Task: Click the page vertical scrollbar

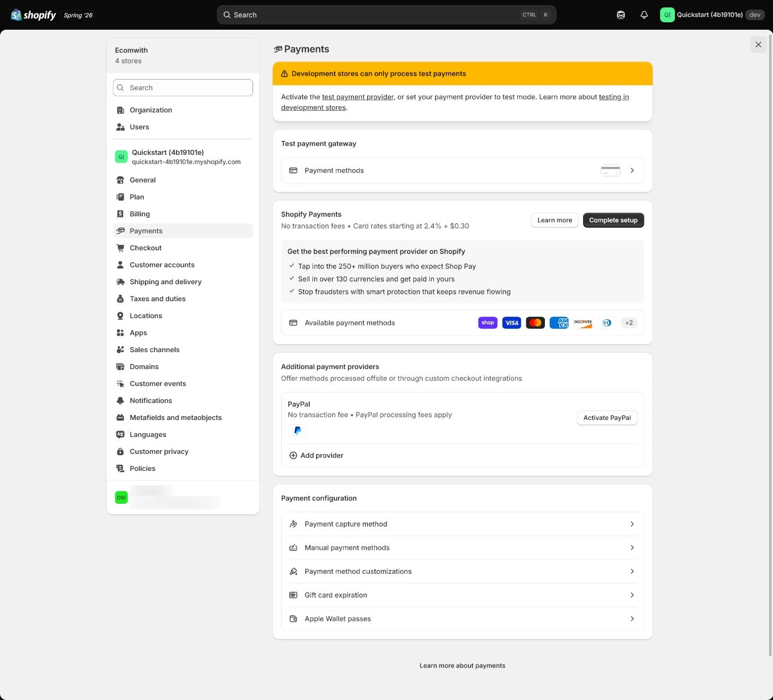Action: click(x=770, y=345)
